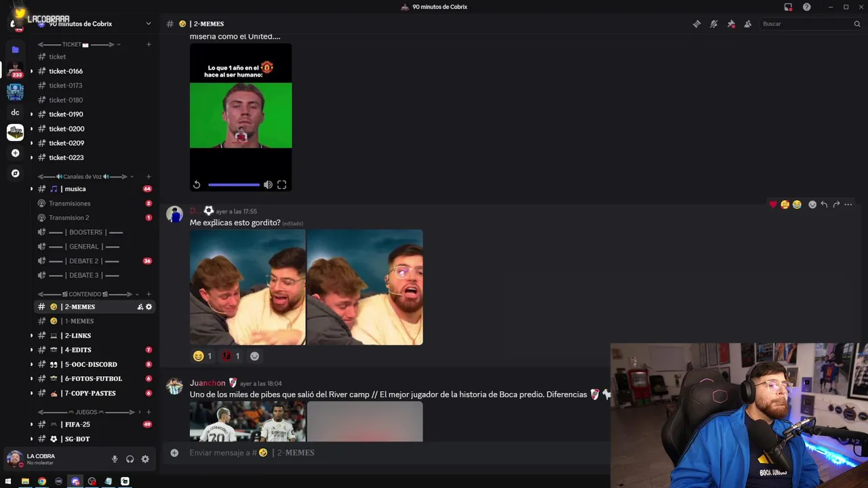Reply to the message with arrow icon
The image size is (868, 488).
tap(824, 205)
